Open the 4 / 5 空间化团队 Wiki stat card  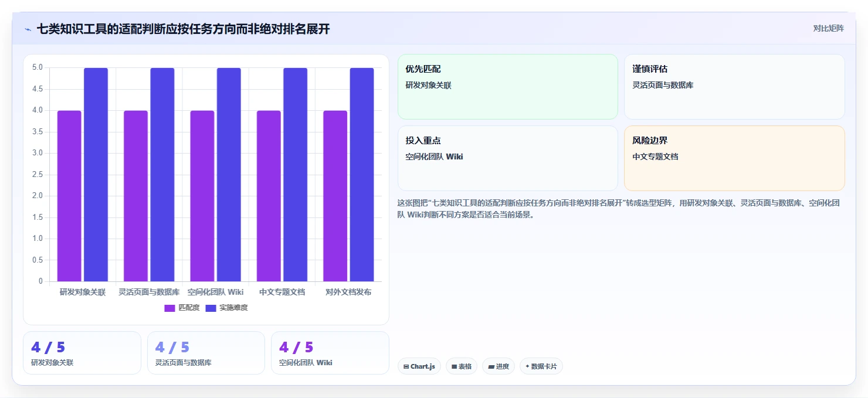pos(330,353)
